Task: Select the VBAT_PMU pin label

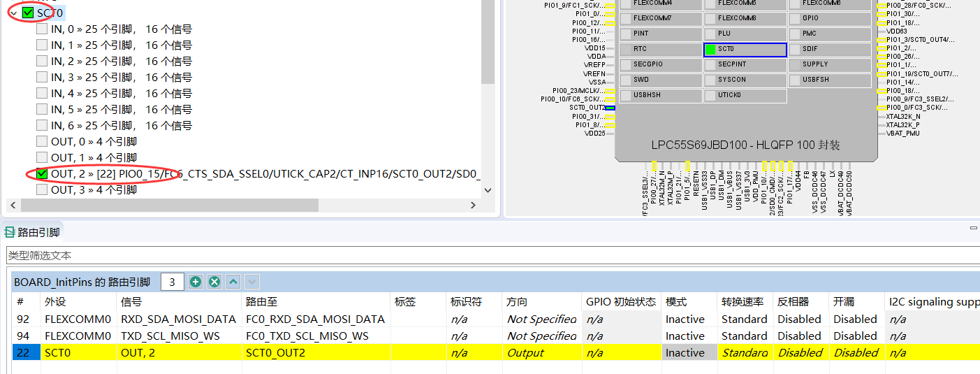Action: click(x=902, y=133)
